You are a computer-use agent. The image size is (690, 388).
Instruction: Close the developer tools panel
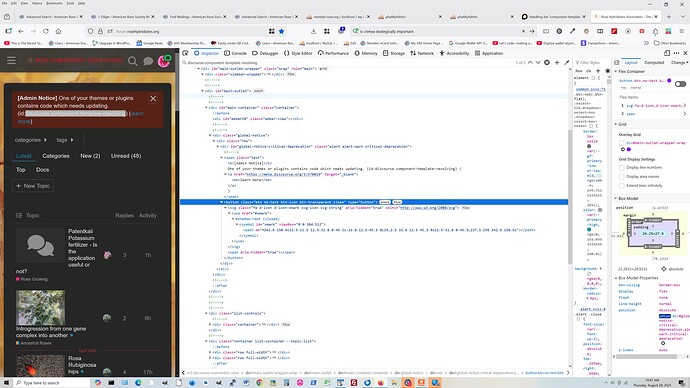(x=685, y=53)
